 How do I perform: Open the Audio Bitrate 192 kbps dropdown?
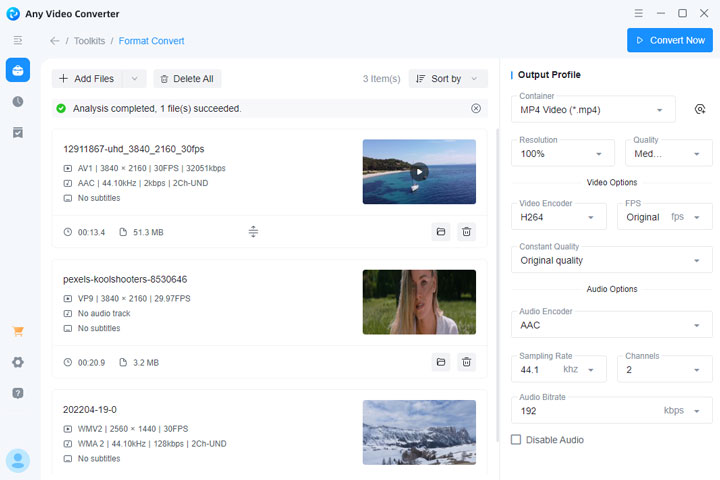pyautogui.click(x=612, y=410)
